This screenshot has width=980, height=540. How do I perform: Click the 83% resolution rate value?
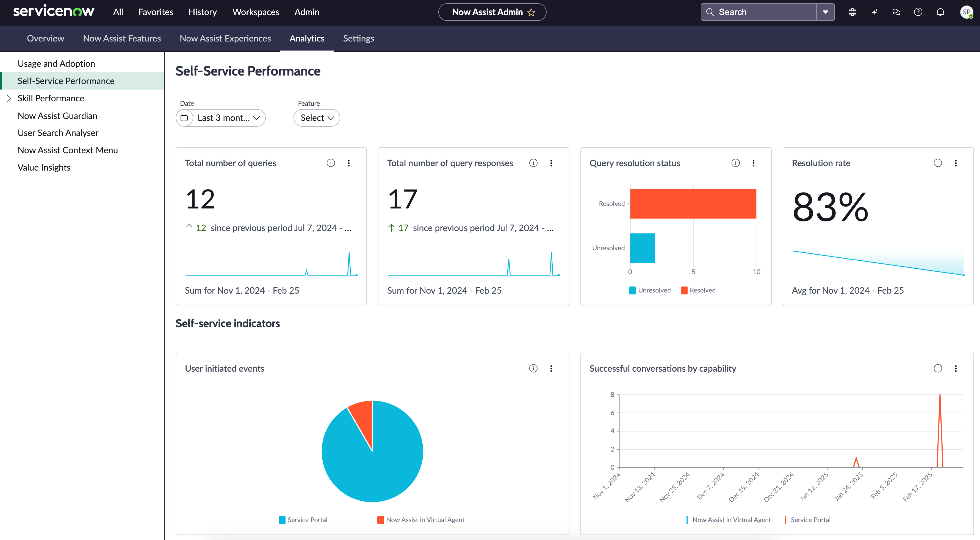(830, 207)
